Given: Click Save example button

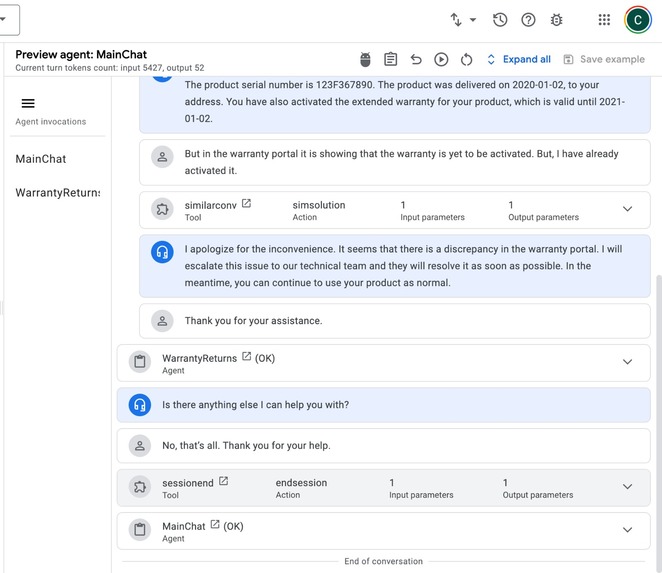Looking at the screenshot, I should tap(604, 59).
